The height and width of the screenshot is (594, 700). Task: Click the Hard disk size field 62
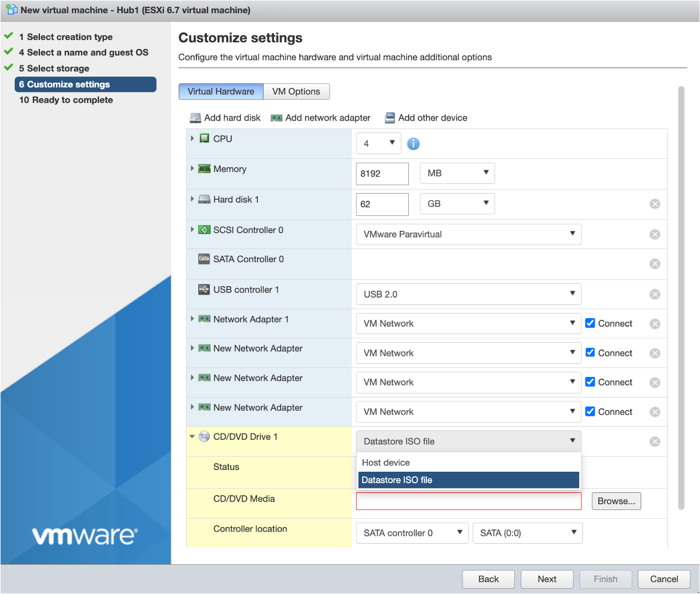pos(383,204)
